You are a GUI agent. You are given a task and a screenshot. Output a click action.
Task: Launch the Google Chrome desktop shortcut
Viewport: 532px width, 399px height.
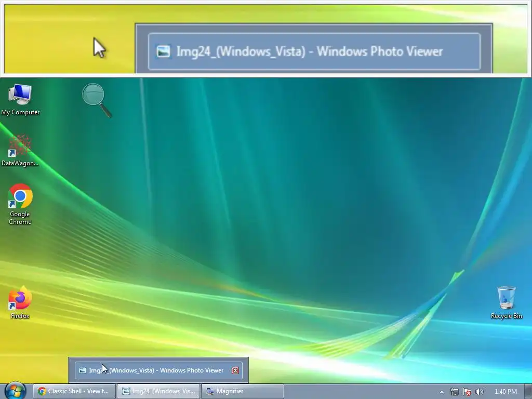(x=20, y=204)
